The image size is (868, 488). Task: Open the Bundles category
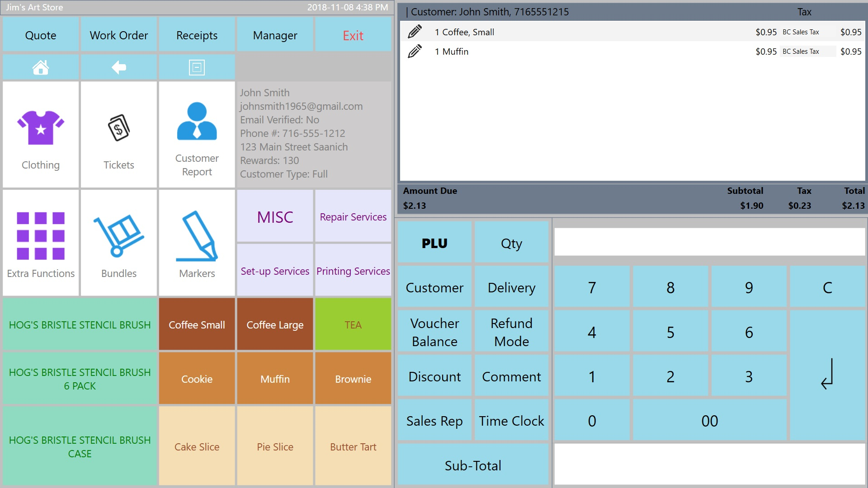[118, 243]
